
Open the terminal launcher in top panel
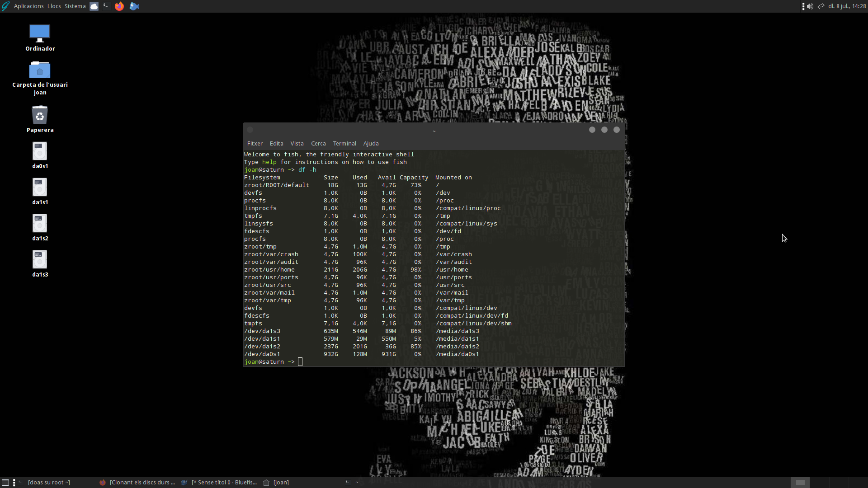(106, 6)
